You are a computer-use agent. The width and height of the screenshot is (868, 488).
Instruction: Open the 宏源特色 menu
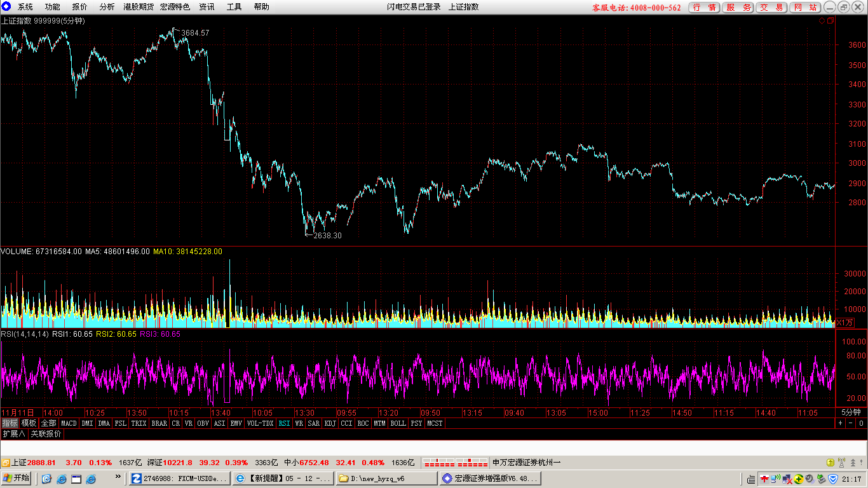175,7
